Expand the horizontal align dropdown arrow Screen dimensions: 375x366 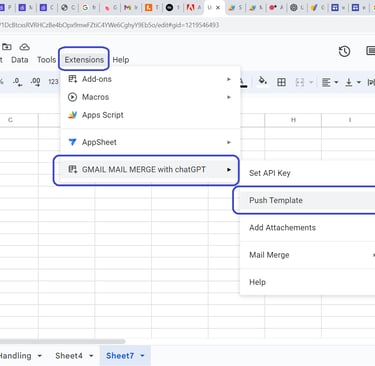click(x=336, y=82)
